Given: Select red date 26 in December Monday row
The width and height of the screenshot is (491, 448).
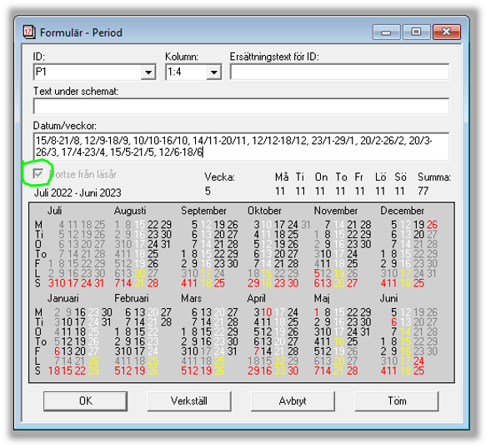Looking at the screenshot, I should [x=432, y=225].
